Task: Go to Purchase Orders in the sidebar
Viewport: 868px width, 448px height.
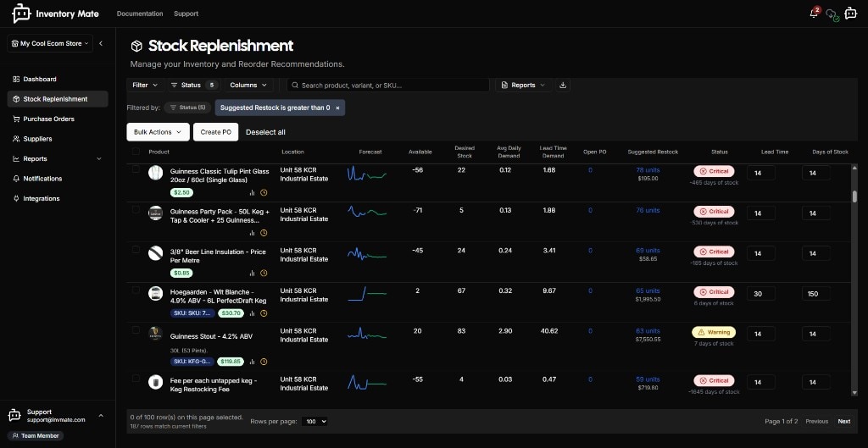Action: (x=48, y=119)
